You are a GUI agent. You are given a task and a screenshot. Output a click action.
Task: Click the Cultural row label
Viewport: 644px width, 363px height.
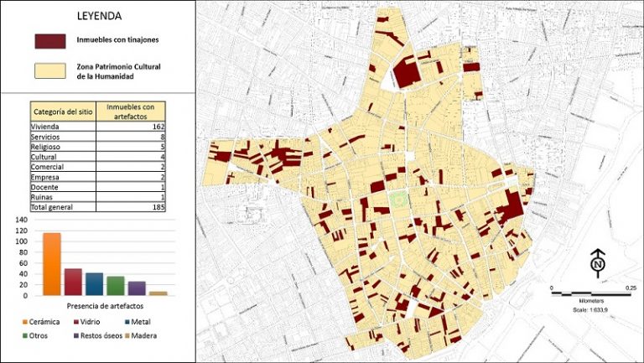click(x=44, y=157)
